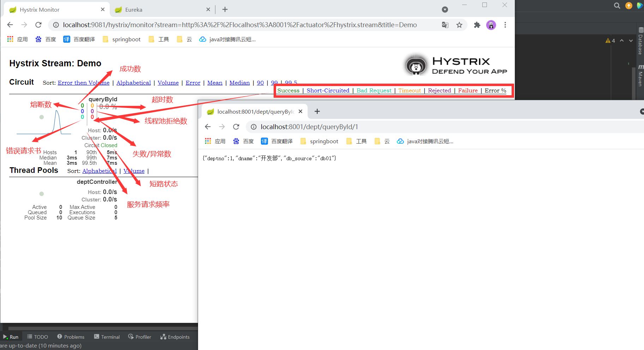Go back in the Hystrix Monitor window
Screen dimensions: 644x350
(10, 25)
